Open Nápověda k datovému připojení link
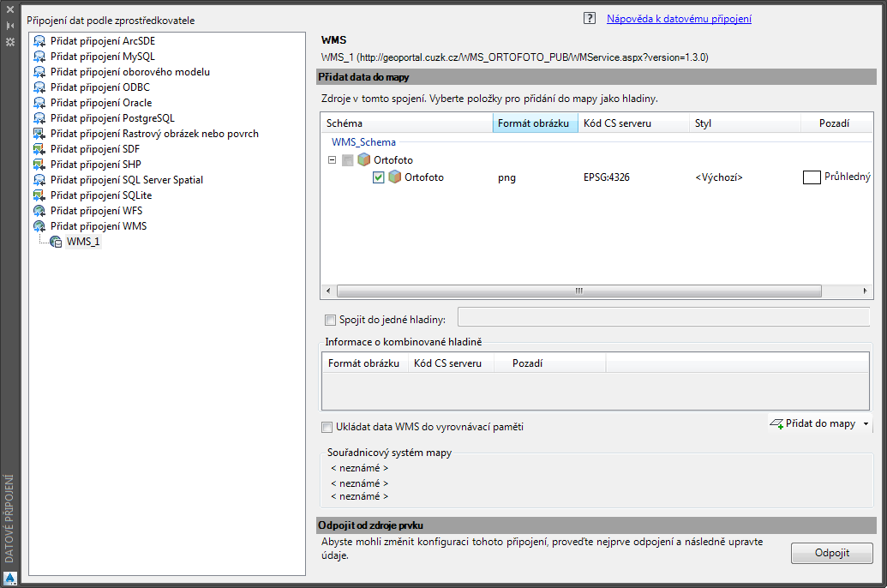 click(679, 19)
